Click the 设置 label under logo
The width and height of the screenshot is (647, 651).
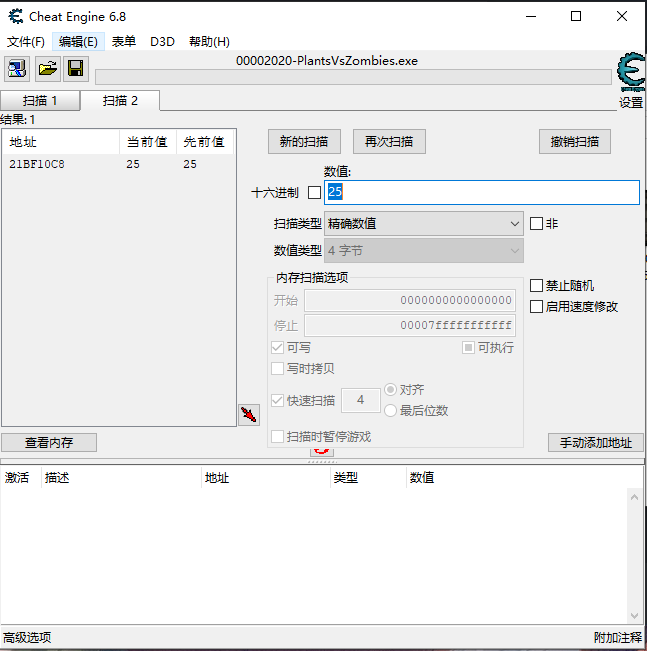(631, 102)
